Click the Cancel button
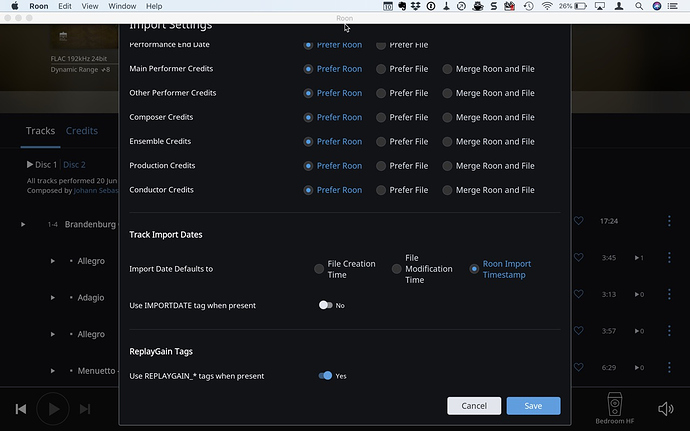 474,406
